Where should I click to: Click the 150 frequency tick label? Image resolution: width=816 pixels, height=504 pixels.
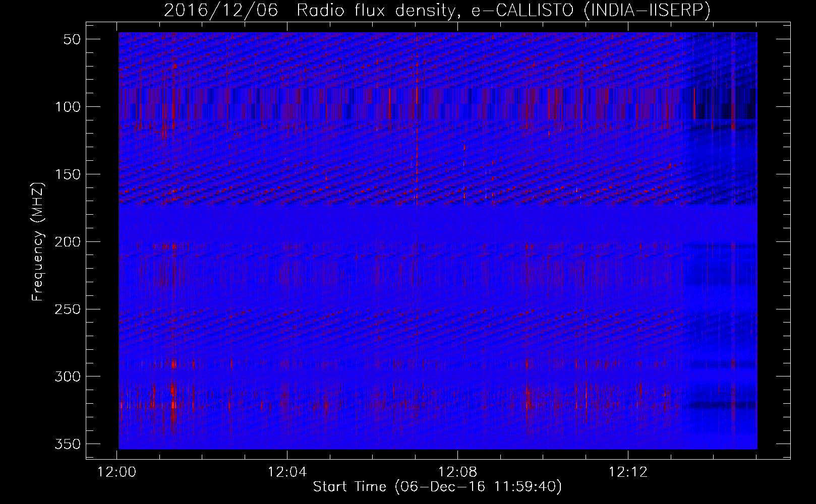[68, 174]
